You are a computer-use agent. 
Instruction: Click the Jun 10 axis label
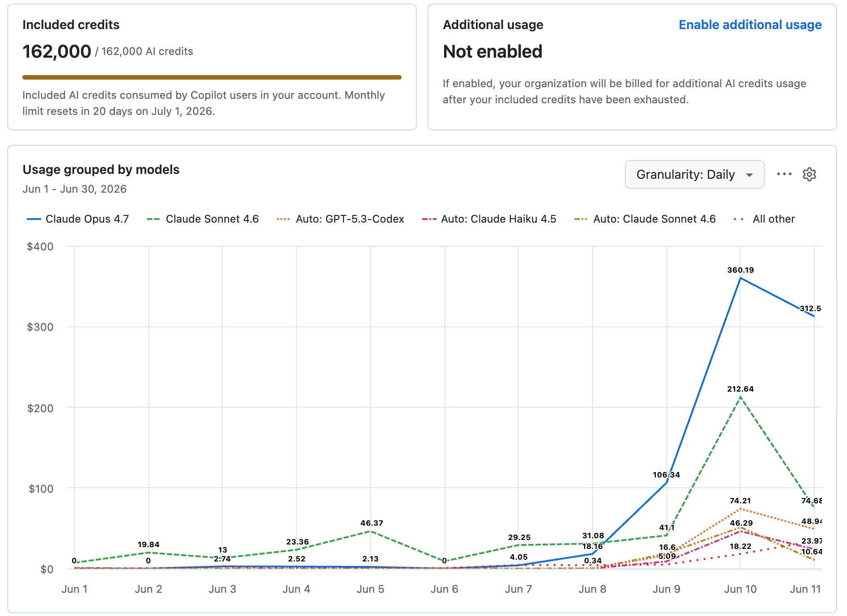(741, 589)
